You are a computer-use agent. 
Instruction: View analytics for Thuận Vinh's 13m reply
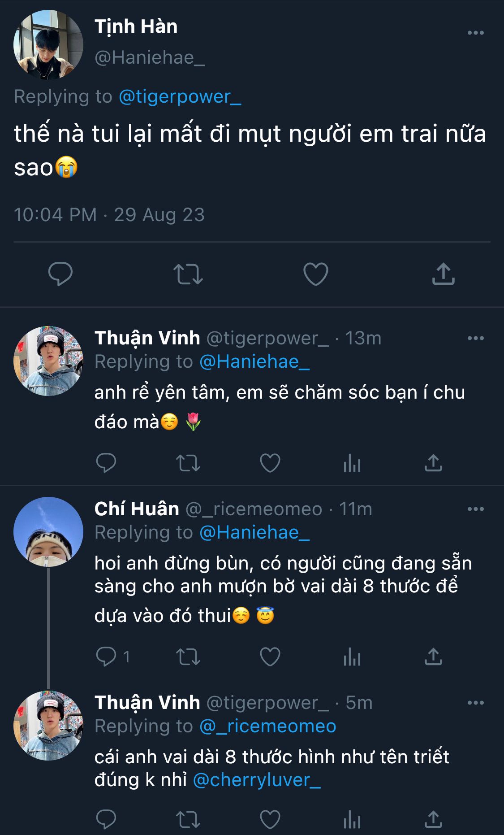tap(352, 463)
